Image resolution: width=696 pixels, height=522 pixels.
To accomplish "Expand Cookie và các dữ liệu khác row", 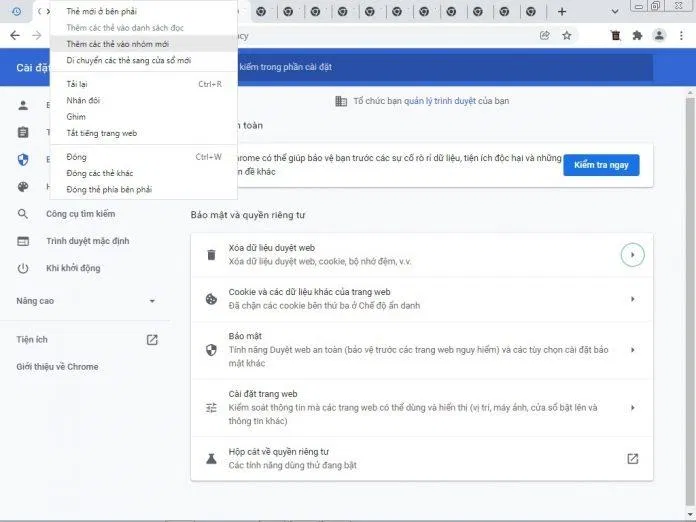I will pos(632,299).
